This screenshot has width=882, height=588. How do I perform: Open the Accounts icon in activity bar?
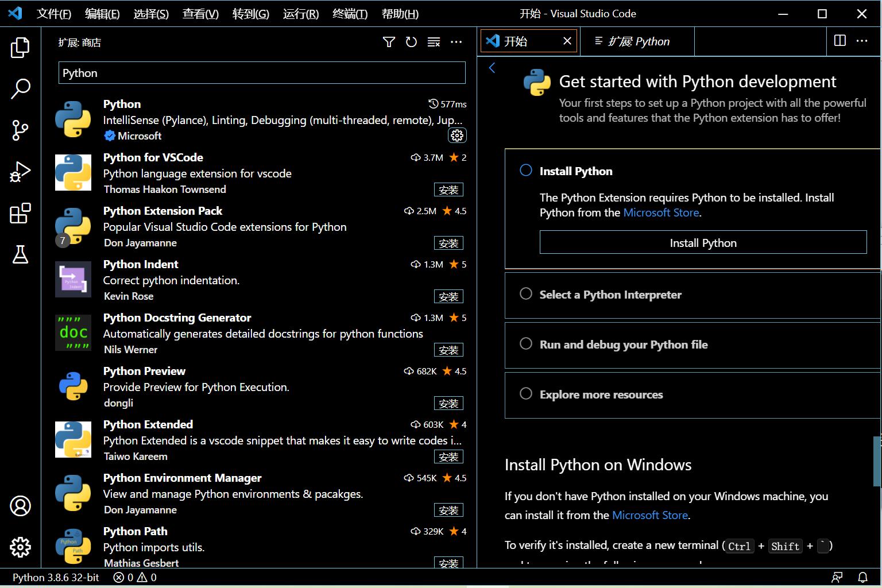(20, 506)
